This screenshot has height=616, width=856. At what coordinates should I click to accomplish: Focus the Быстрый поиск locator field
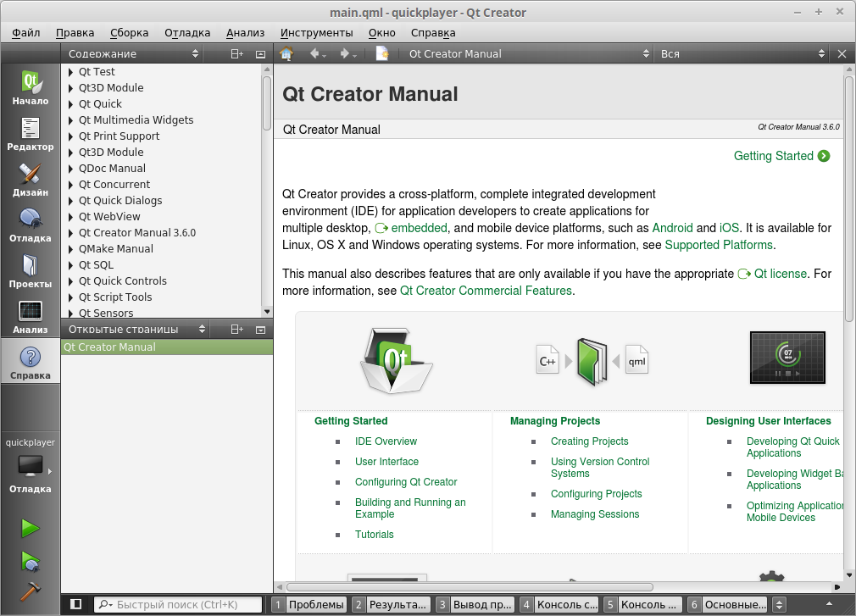(178, 604)
